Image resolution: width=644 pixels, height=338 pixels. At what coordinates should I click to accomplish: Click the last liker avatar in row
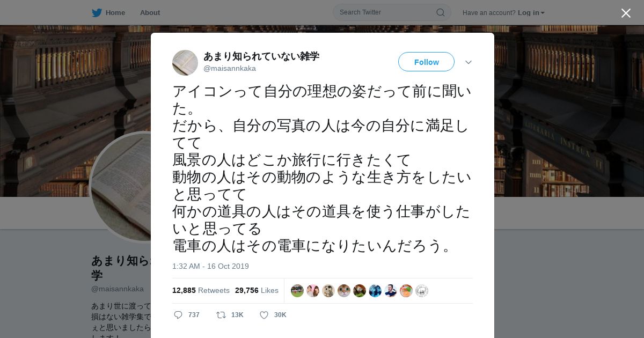point(422,291)
